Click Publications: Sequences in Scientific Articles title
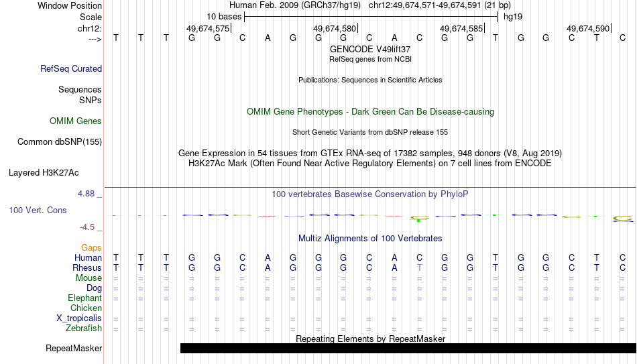This screenshot has height=364, width=637. (x=370, y=80)
